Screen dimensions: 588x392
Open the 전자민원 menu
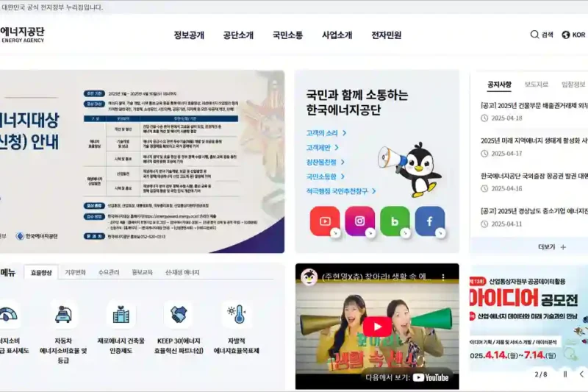coord(387,35)
